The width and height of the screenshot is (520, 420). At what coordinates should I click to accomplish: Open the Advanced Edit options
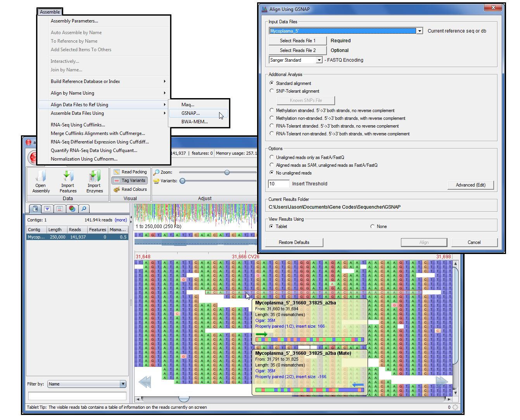tap(470, 185)
